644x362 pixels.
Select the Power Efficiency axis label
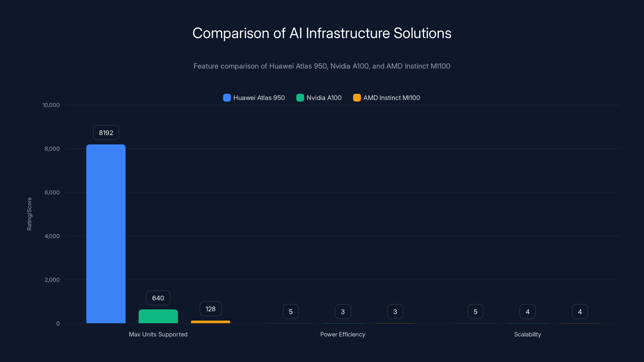343,334
